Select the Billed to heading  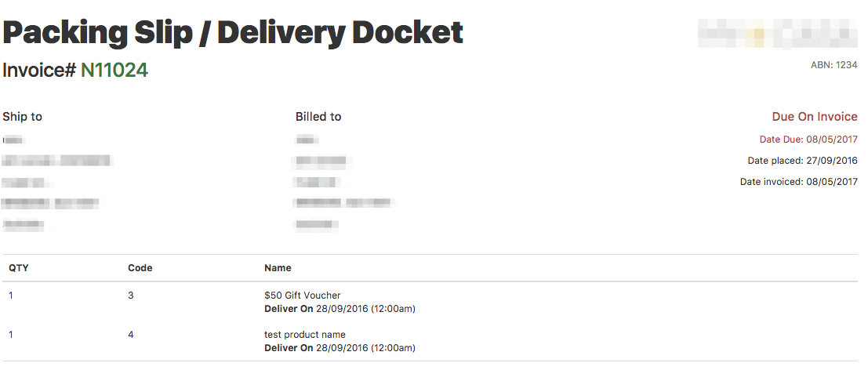click(318, 117)
